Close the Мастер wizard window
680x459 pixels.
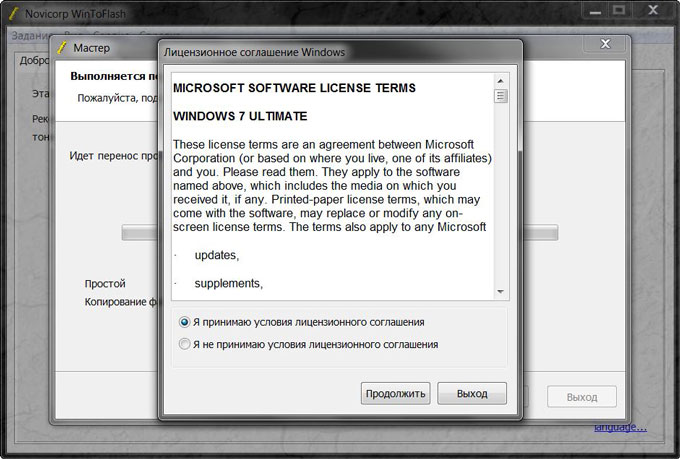click(605, 44)
